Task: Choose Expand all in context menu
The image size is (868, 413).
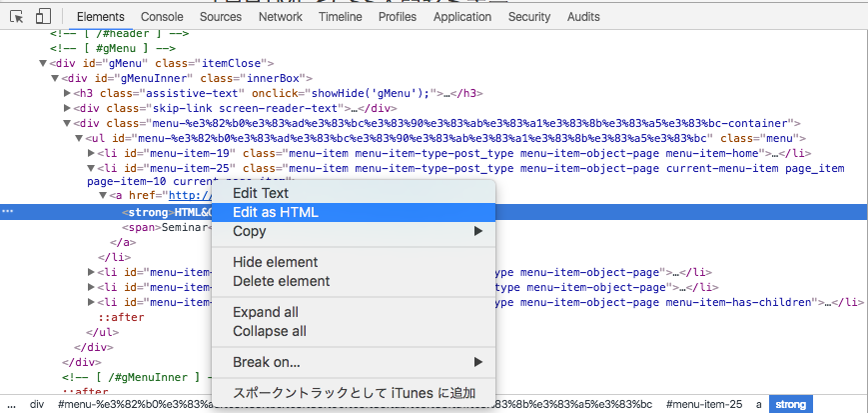Action: pyautogui.click(x=354, y=312)
